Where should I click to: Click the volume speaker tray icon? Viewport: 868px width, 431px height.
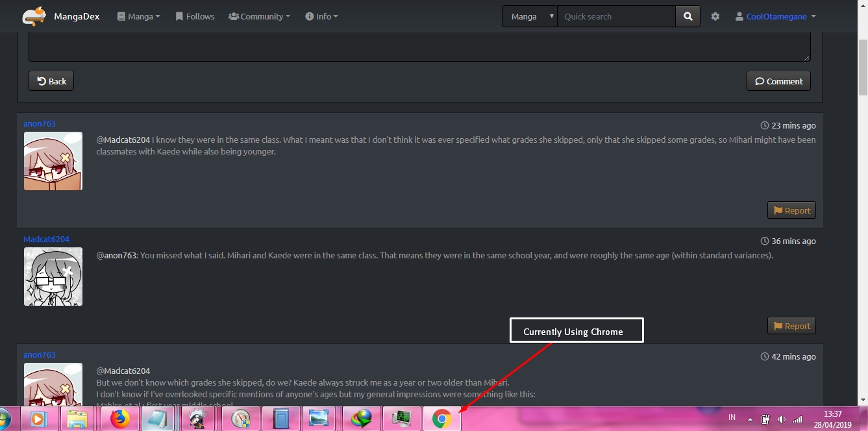point(781,419)
